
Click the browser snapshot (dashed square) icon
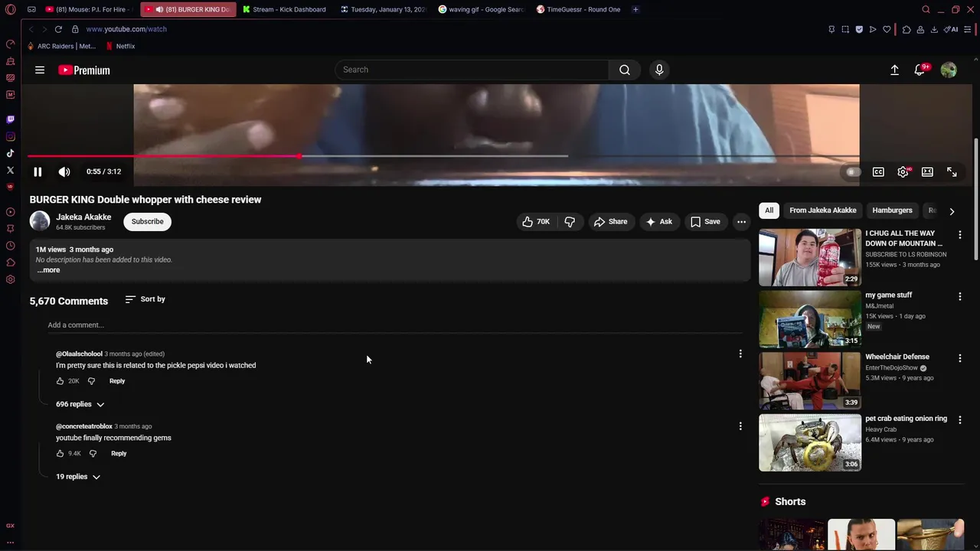pos(845,29)
